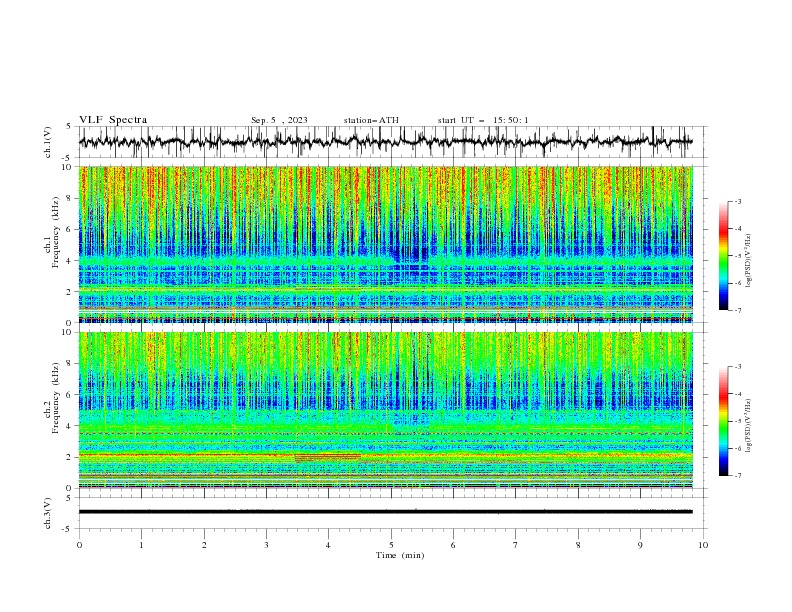Select the date text "Sep. 5, 2023"
Image resolution: width=792 pixels, height=612 pixels.
(x=279, y=120)
